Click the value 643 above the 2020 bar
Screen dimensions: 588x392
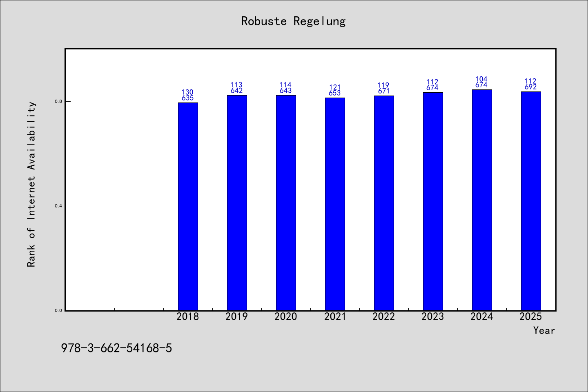[286, 91]
